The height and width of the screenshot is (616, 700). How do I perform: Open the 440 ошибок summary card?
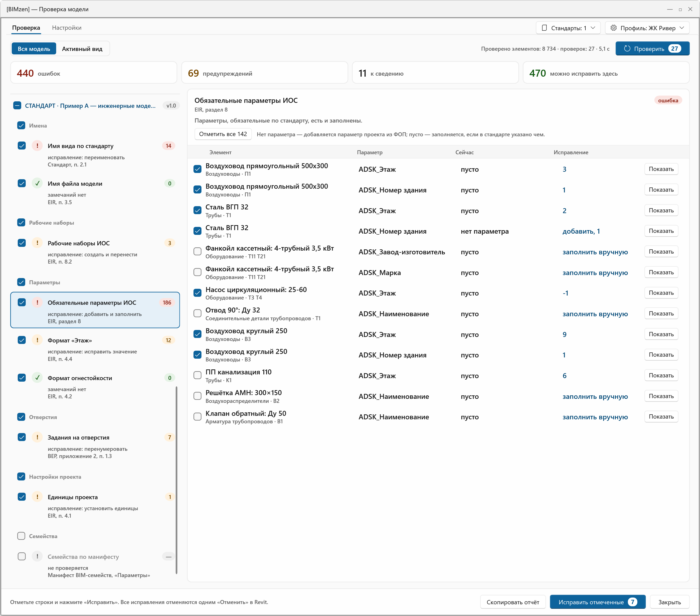[94, 73]
